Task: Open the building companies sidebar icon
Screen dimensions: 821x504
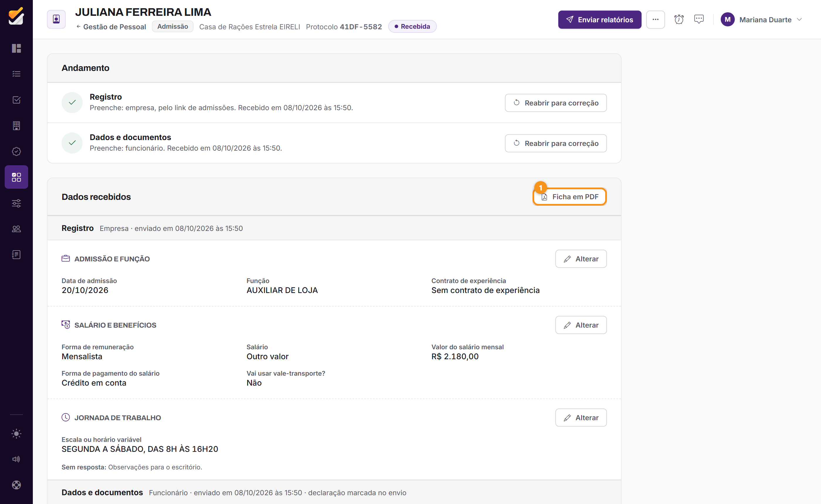Action: 16,125
